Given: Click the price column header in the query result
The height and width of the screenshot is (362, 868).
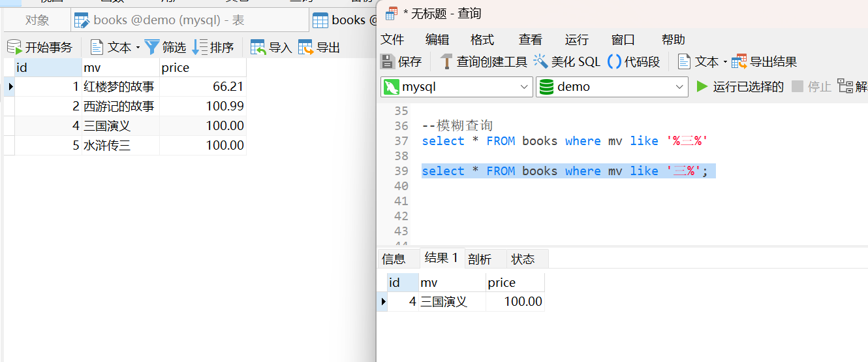Looking at the screenshot, I should coord(516,282).
